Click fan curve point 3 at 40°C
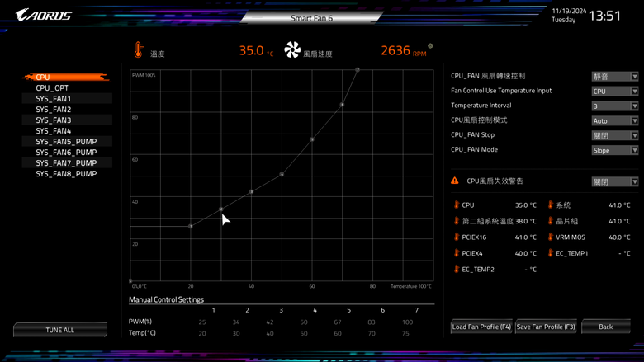 (x=251, y=191)
